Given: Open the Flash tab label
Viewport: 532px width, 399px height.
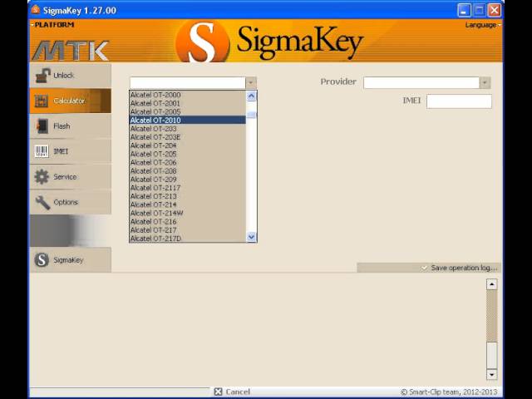Looking at the screenshot, I should (62, 126).
